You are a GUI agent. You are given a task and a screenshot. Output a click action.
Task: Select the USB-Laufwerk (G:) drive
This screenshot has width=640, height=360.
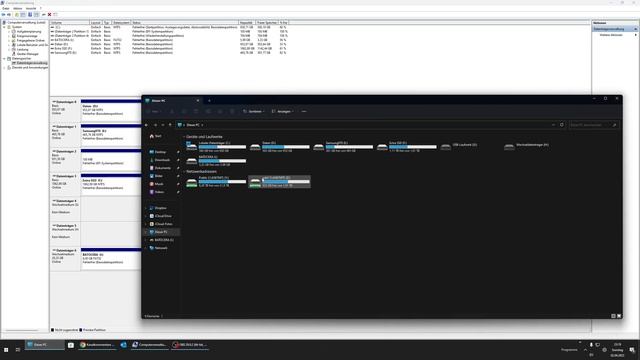click(x=460, y=146)
